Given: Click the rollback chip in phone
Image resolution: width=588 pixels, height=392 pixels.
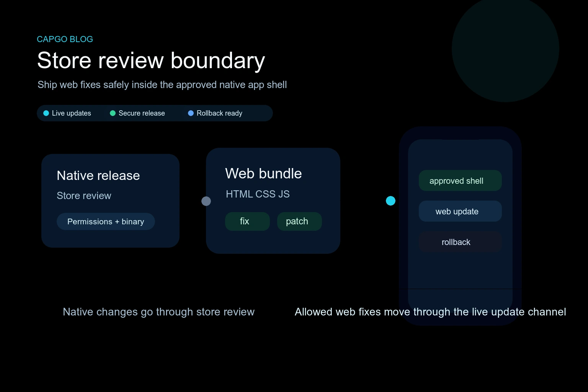Looking at the screenshot, I should tap(460, 242).
